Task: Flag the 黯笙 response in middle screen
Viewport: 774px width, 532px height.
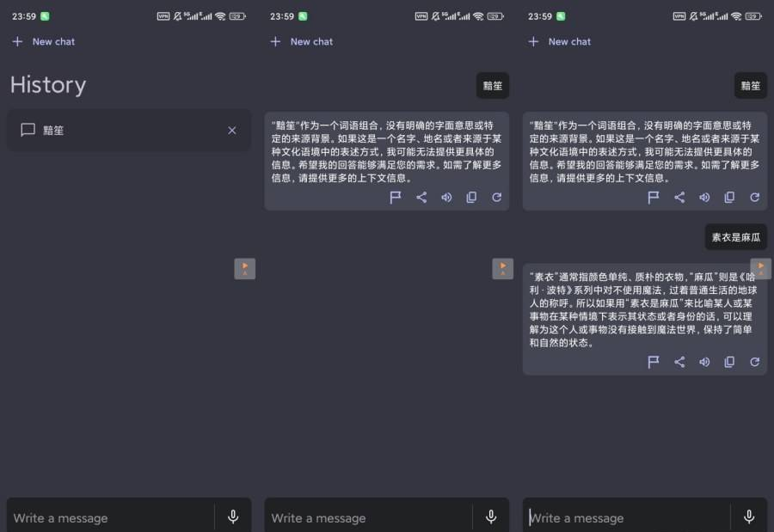Action: 396,198
